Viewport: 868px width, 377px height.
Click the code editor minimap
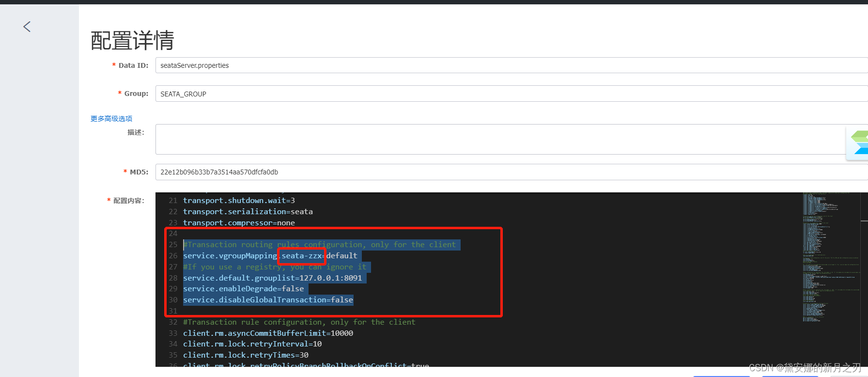830,257
